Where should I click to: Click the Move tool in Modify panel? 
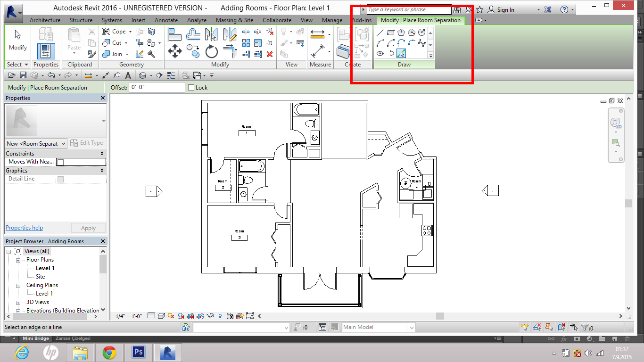[x=175, y=50]
